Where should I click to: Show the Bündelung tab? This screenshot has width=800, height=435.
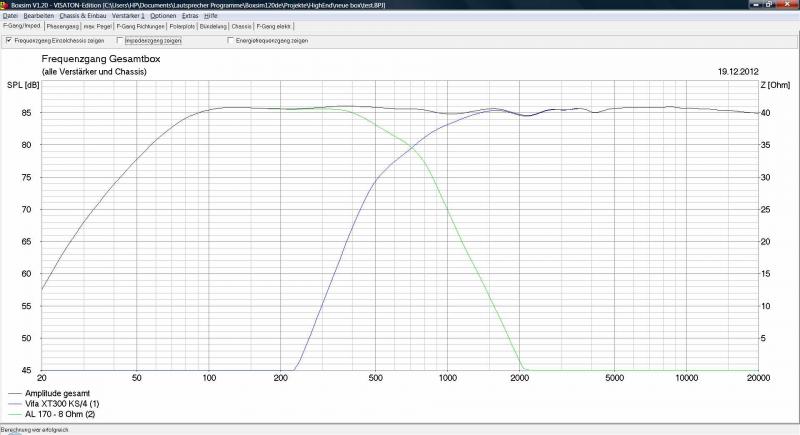pyautogui.click(x=213, y=26)
